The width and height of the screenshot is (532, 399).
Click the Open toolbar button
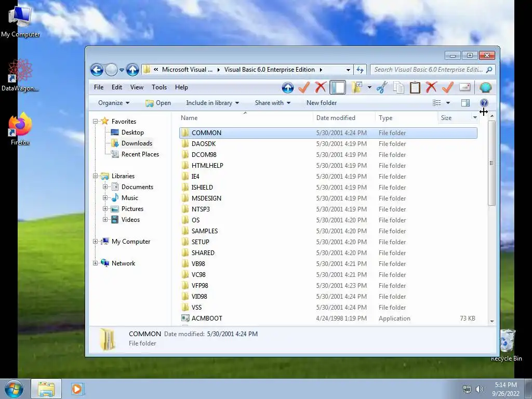158,103
